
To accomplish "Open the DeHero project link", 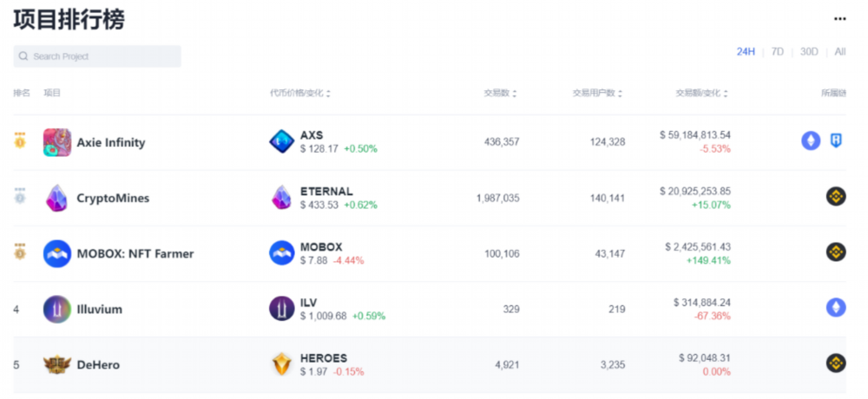I will tap(98, 364).
